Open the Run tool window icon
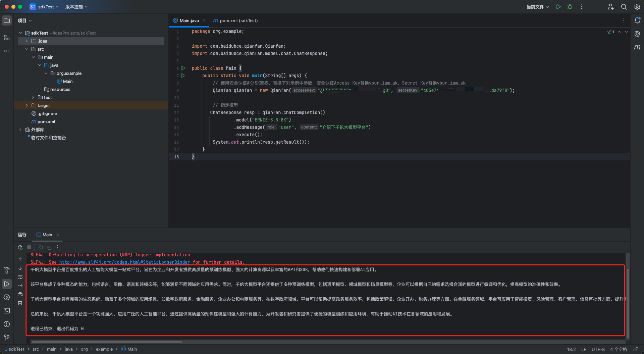This screenshot has width=644, height=354. [7, 284]
